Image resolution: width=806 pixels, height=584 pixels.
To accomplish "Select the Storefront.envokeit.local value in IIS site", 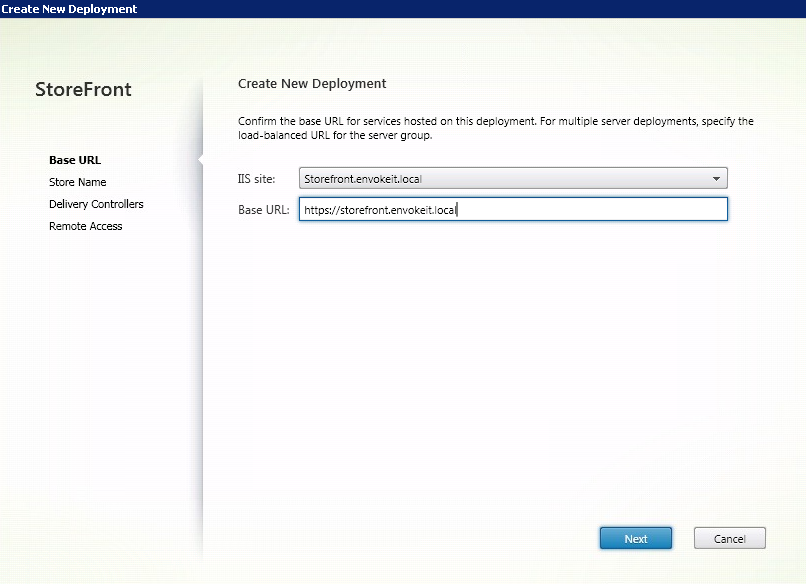I will [x=370, y=179].
